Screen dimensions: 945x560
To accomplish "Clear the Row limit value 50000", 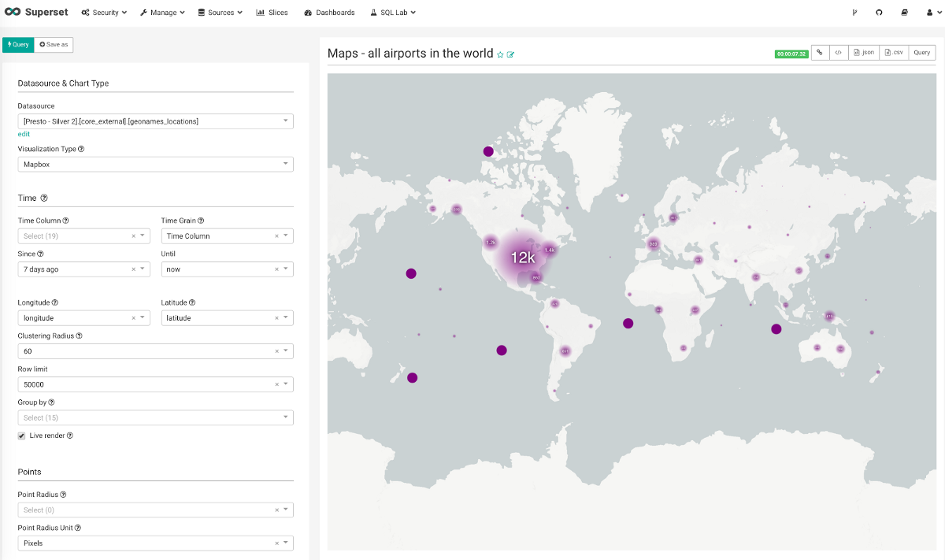I will (x=276, y=384).
